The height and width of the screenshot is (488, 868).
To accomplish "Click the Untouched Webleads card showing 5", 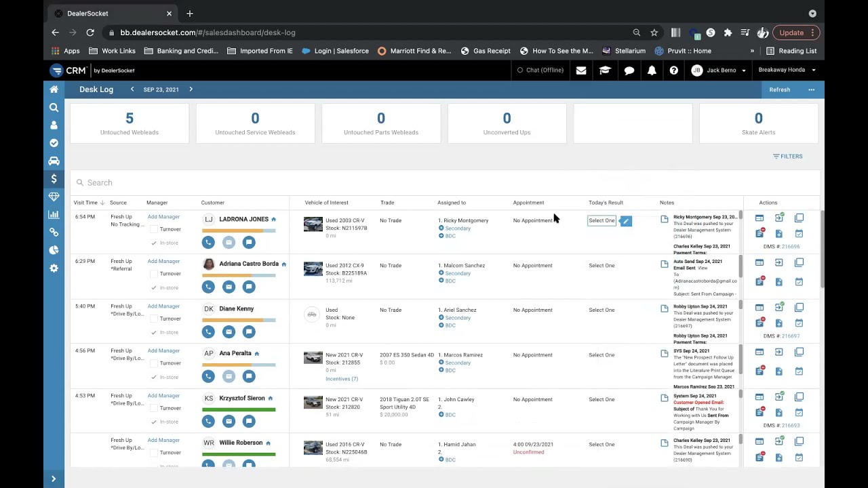I will 130,123.
